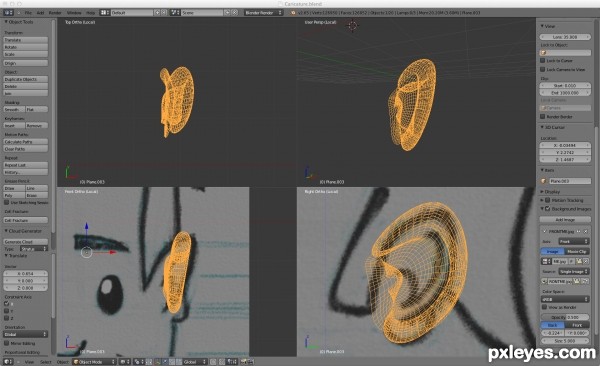Click the Opacity slider for background image

tap(565, 317)
